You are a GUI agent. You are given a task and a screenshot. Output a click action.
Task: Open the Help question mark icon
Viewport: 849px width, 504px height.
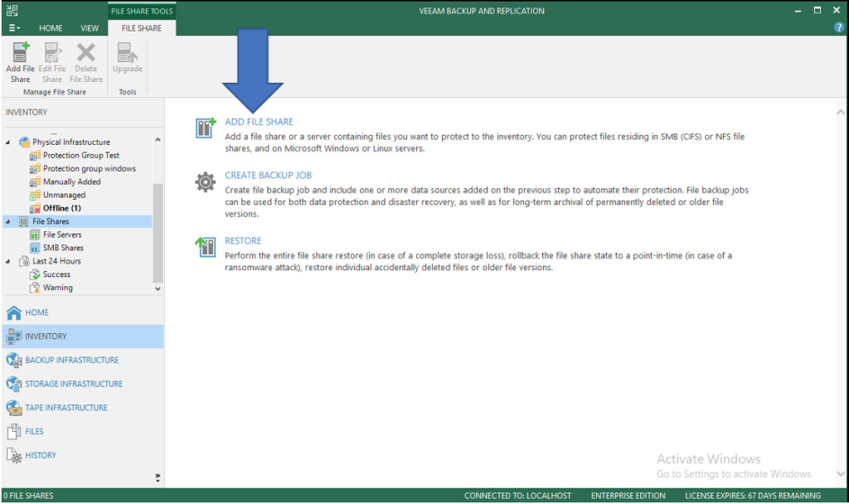[x=839, y=27]
